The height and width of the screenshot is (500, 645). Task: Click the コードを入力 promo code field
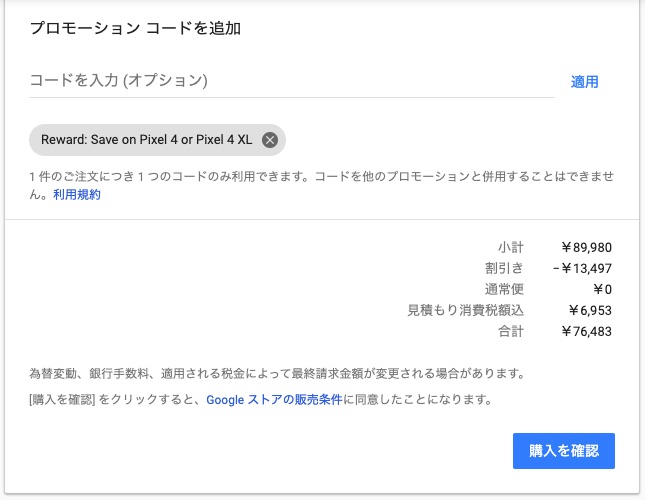292,80
